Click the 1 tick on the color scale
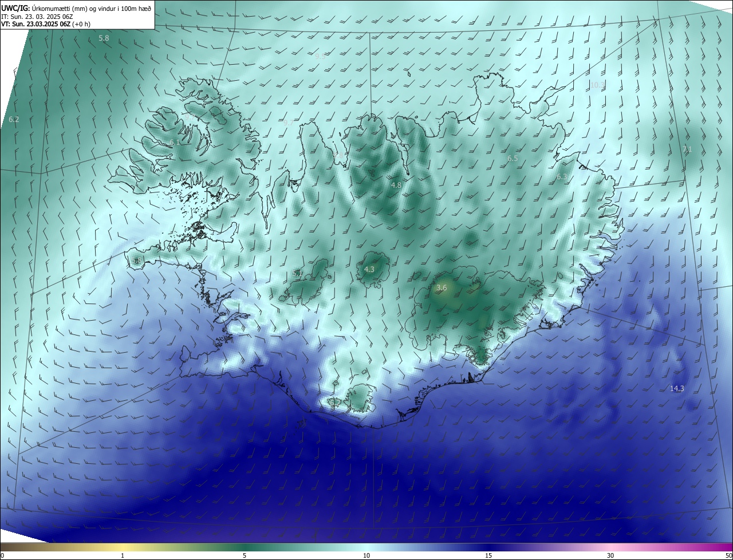 click(123, 555)
